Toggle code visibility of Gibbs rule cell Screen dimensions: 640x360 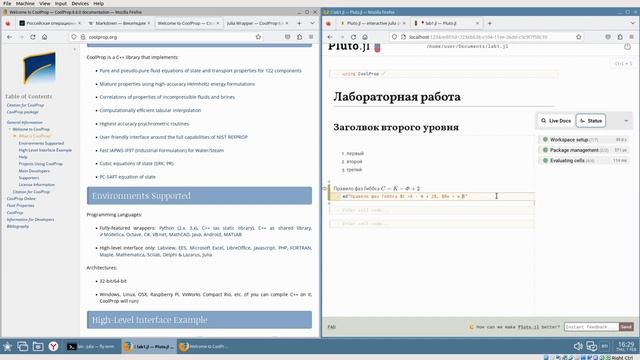point(325,189)
